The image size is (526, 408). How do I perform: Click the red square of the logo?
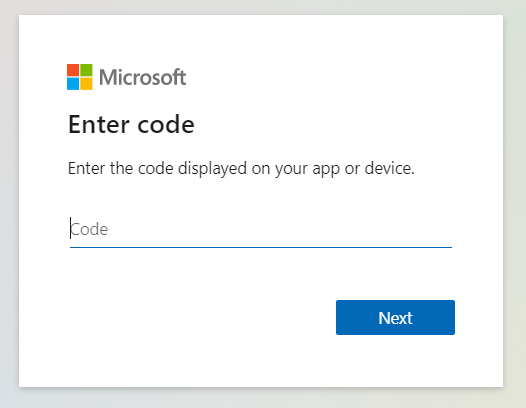(x=73, y=70)
